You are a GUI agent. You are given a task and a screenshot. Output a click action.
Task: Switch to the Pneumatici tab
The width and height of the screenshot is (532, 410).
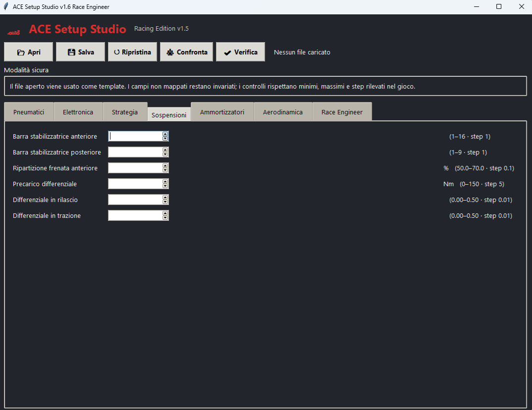[x=29, y=112]
